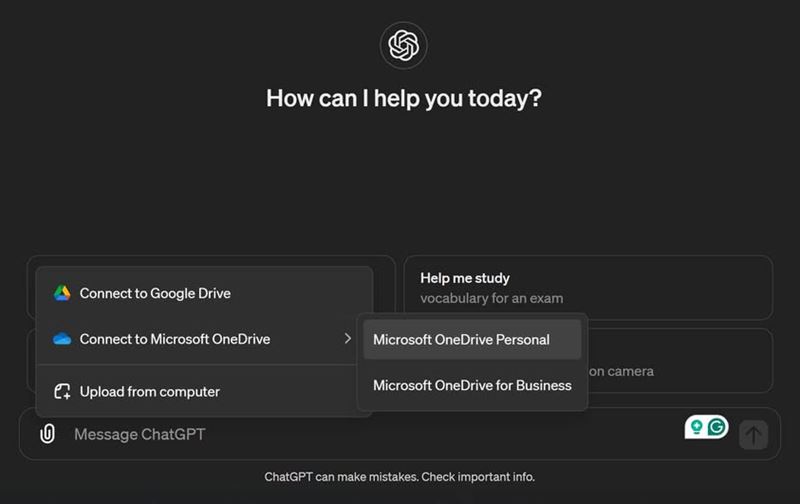Click the Grammarly G icon
Image resolution: width=800 pixels, height=504 pixels.
pos(716,426)
